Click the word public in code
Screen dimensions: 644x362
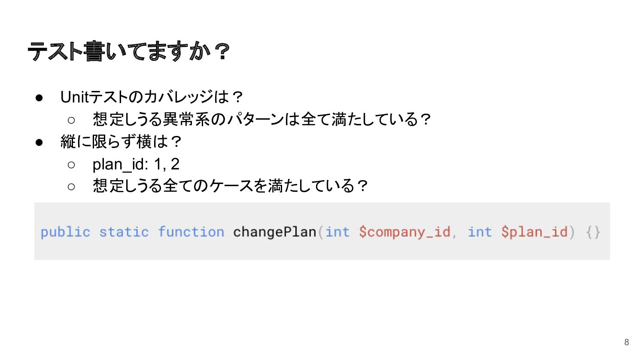[65, 232]
